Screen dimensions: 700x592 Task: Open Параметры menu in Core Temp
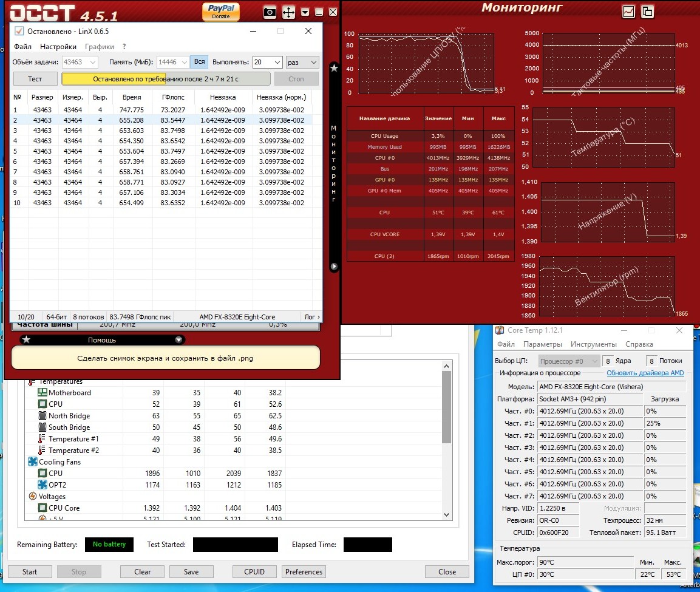click(x=542, y=344)
